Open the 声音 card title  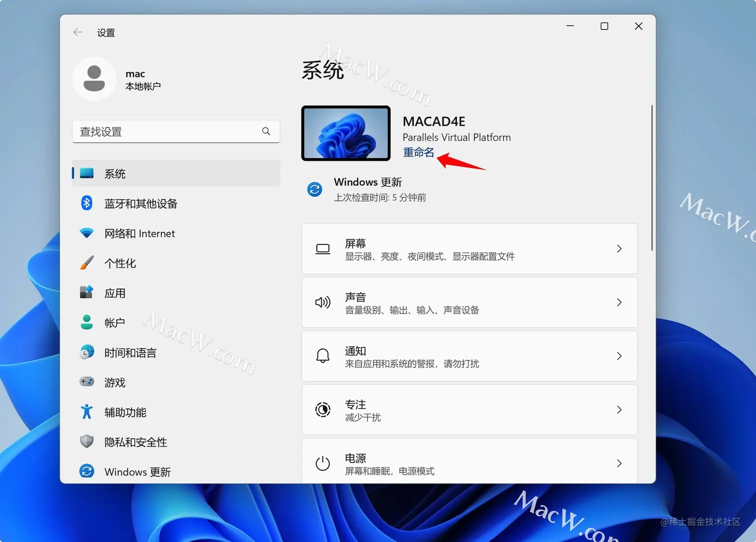(x=355, y=297)
